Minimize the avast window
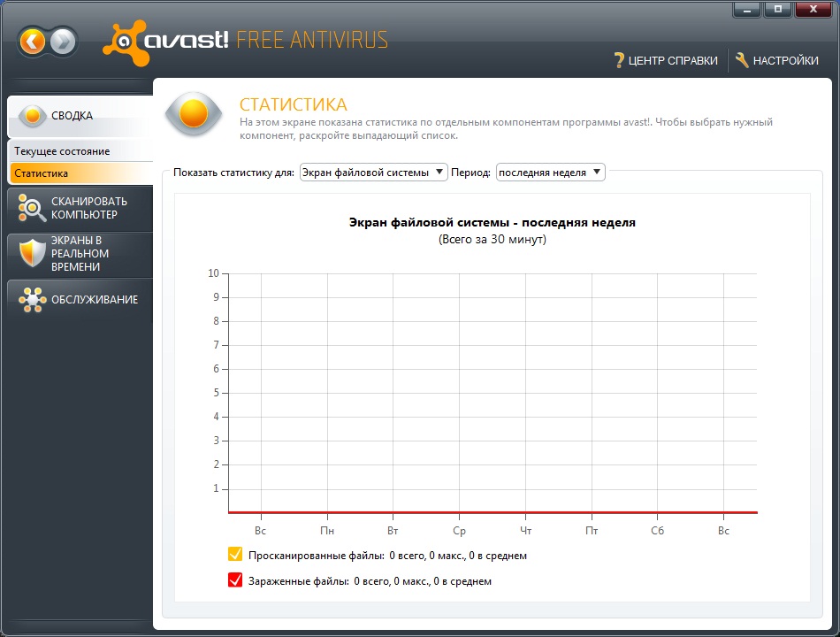 click(x=747, y=10)
